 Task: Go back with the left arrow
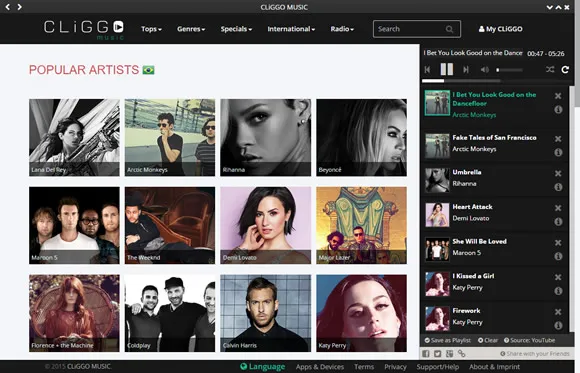(7, 7)
